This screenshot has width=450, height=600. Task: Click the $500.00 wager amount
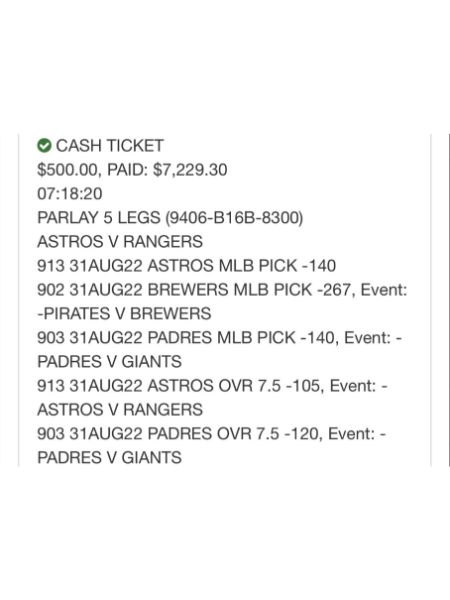[x=68, y=170]
